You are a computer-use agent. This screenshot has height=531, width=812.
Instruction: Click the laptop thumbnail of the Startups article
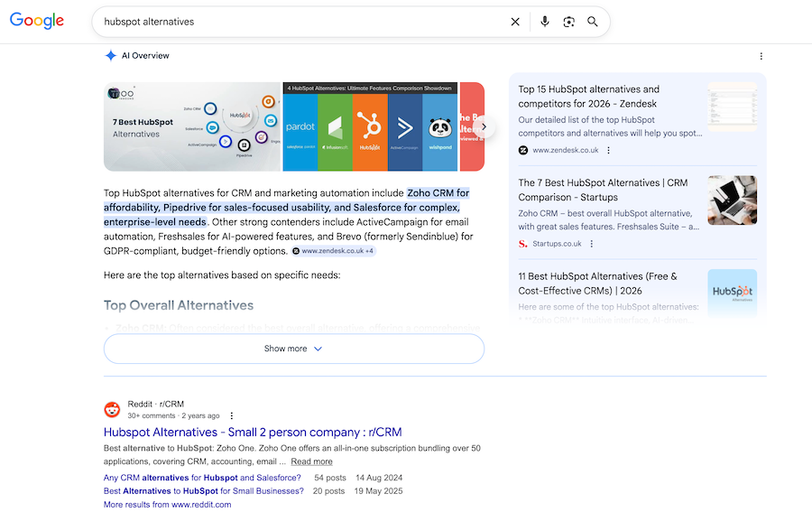point(733,200)
